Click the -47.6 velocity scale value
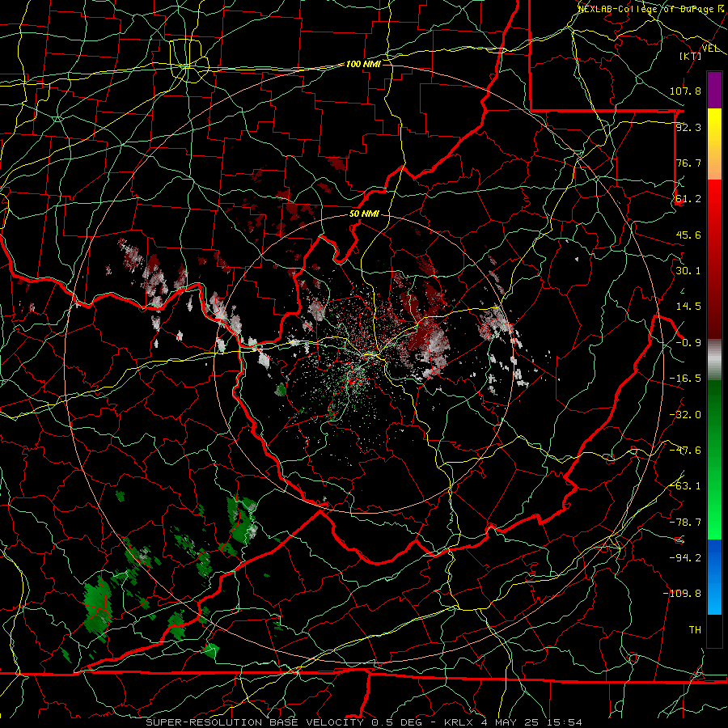 [685, 451]
